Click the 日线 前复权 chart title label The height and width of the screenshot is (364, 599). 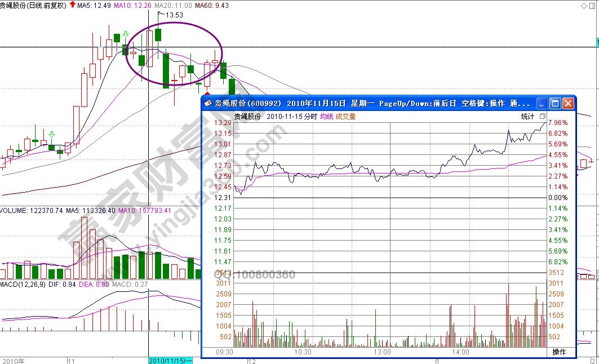click(33, 5)
